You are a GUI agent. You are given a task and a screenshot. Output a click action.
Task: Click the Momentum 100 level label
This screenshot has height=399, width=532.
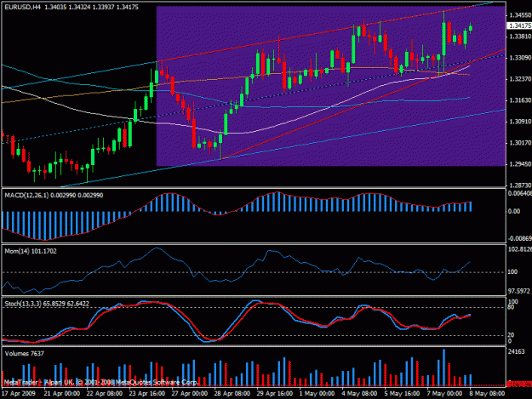point(512,272)
